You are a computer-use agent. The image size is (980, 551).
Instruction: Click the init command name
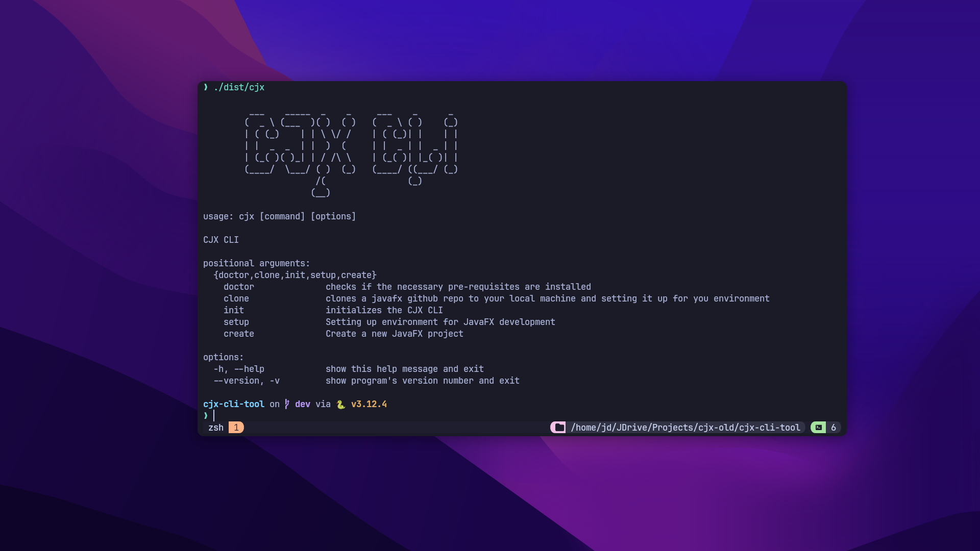tap(234, 310)
